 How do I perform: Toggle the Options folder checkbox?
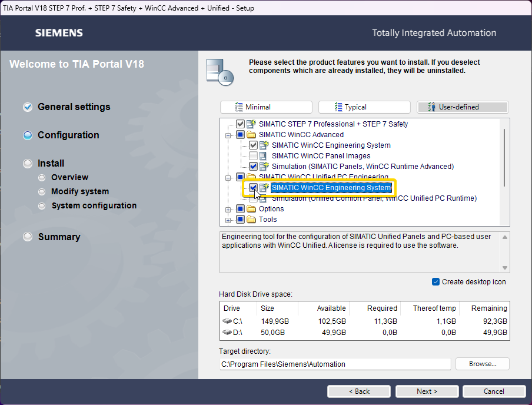click(240, 209)
